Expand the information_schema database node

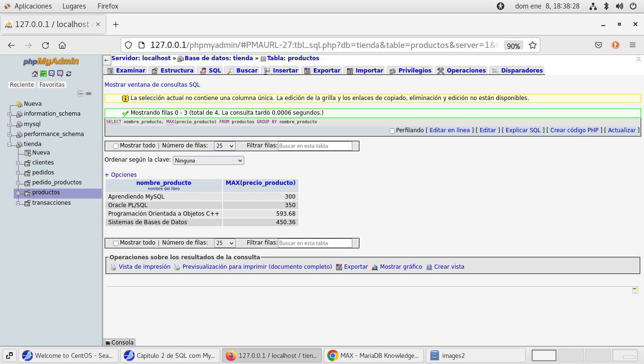(x=9, y=114)
